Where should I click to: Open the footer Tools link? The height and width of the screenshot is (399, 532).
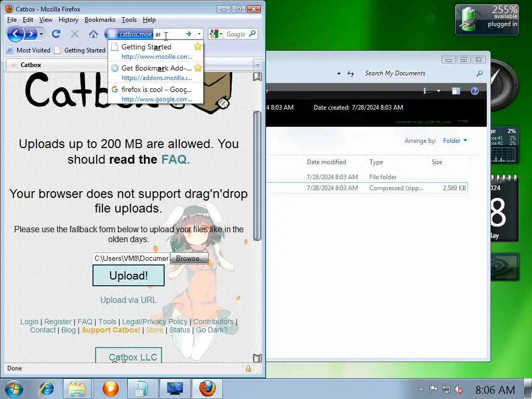(107, 322)
